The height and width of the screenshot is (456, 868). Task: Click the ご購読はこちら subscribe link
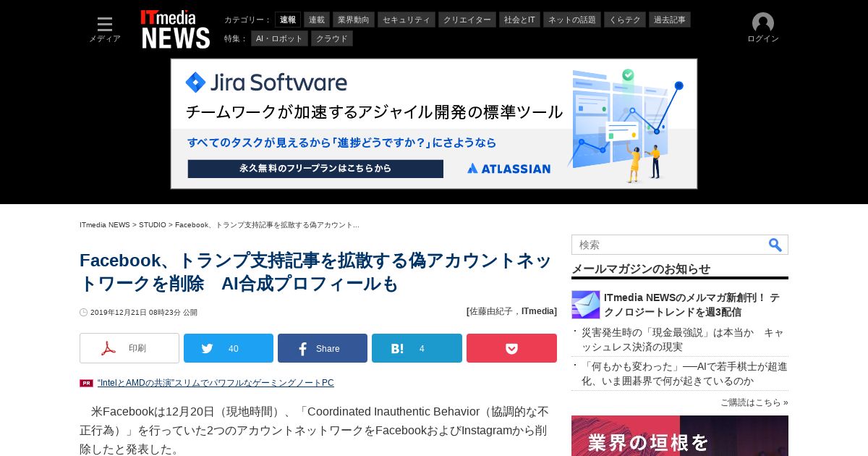tap(754, 402)
